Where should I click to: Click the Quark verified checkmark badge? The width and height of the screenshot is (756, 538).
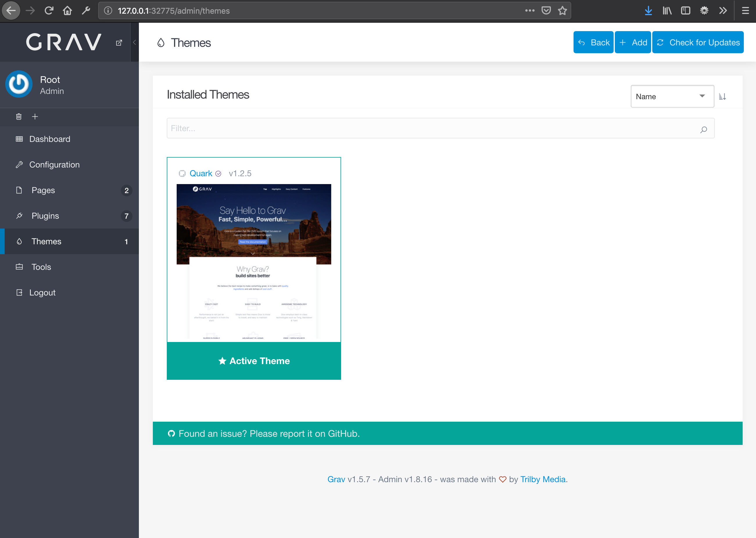coord(218,174)
